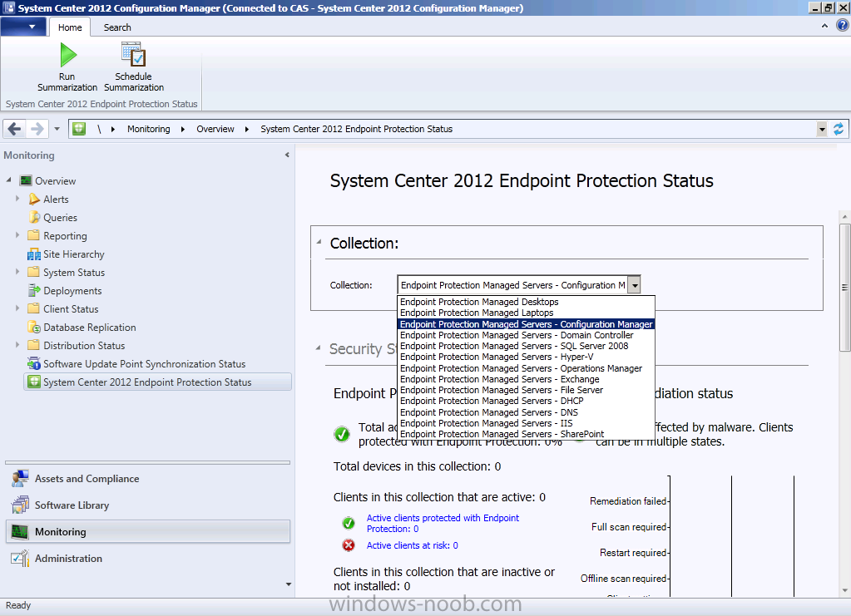Image resolution: width=851 pixels, height=616 pixels.
Task: Go forward with the navigation arrow
Action: (37, 129)
